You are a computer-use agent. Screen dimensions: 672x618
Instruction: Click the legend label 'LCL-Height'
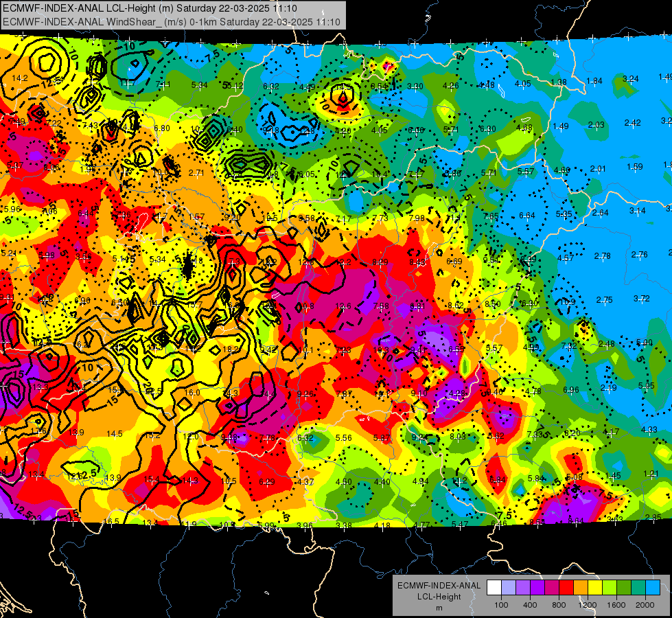(x=439, y=597)
